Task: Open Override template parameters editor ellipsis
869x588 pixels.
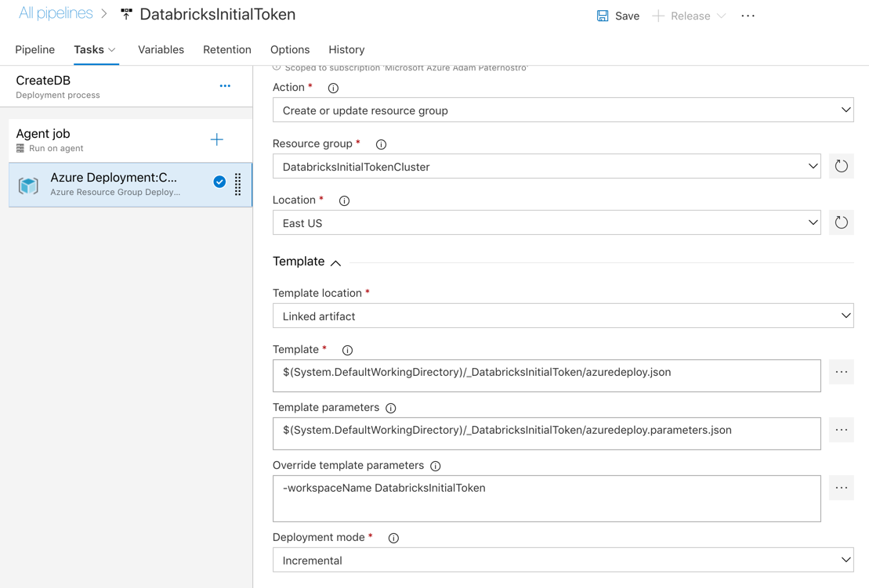Action: coord(842,488)
